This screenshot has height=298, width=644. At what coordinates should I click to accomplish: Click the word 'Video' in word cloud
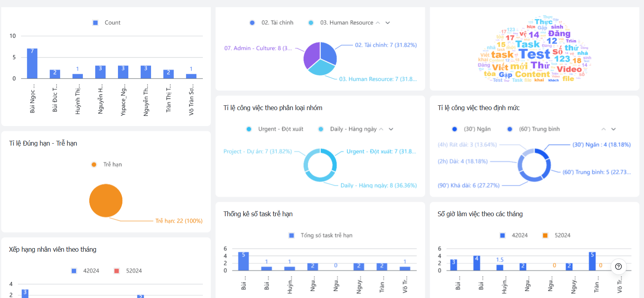point(569,69)
